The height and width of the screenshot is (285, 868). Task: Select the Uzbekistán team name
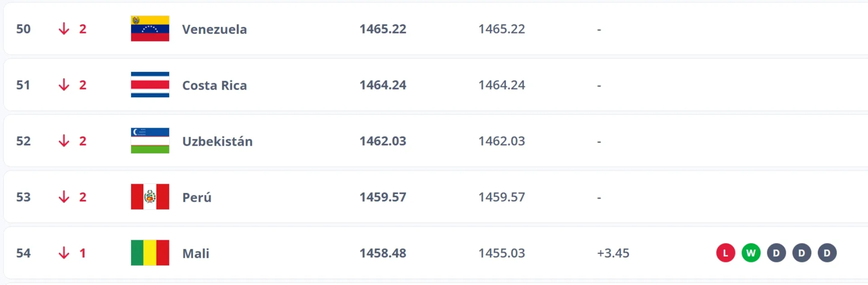217,142
